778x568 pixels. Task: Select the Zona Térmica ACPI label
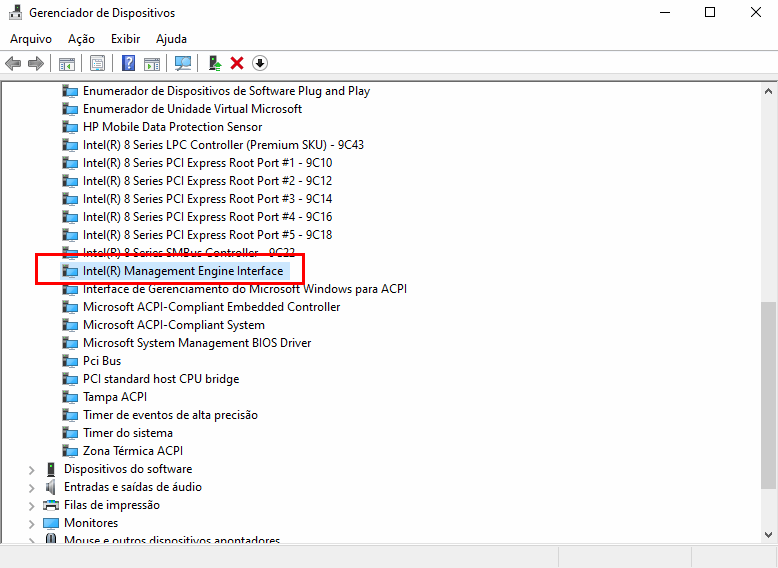[132, 451]
